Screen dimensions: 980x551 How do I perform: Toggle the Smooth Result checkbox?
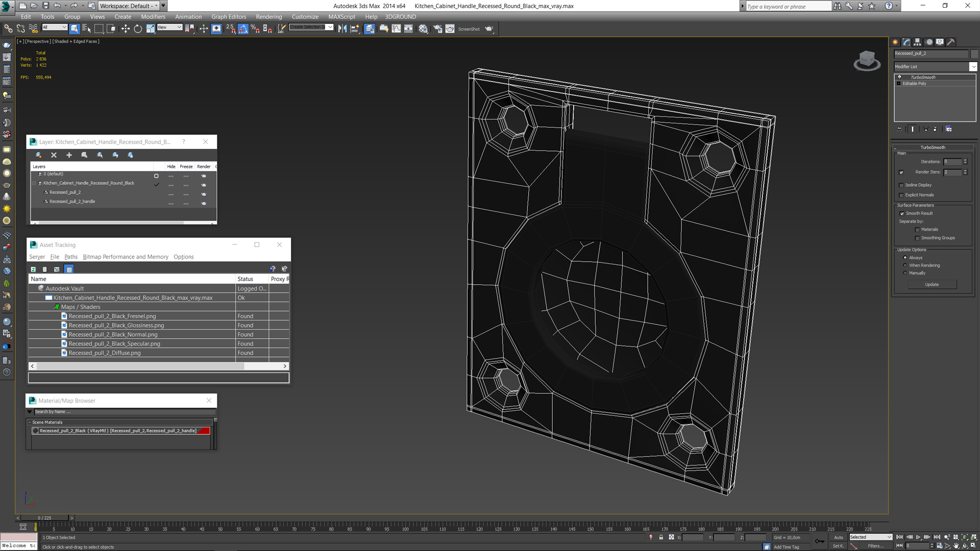click(902, 214)
